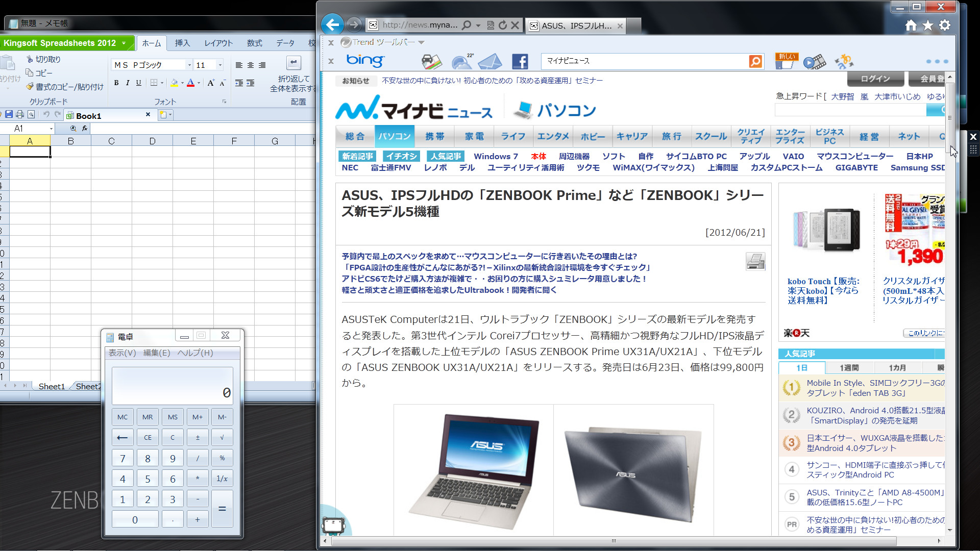Image resolution: width=980 pixels, height=551 pixels.
Task: Click the fx insert function icon
Action: tap(85, 129)
